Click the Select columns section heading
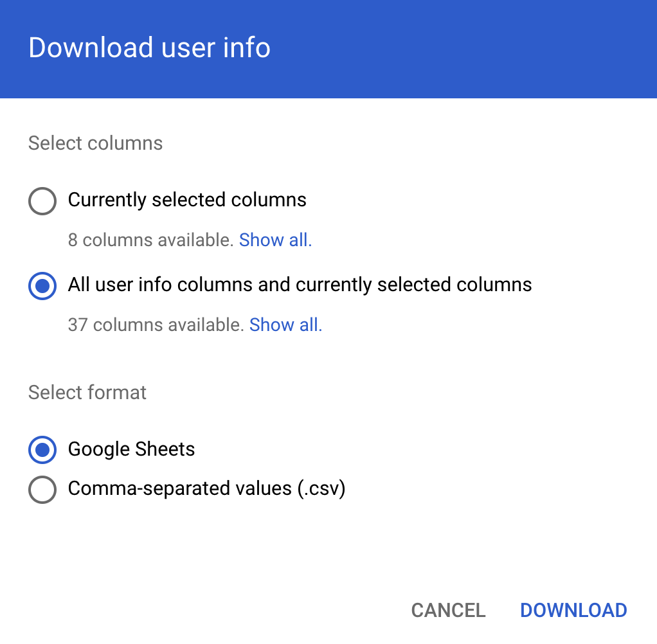The image size is (657, 644). point(95,143)
